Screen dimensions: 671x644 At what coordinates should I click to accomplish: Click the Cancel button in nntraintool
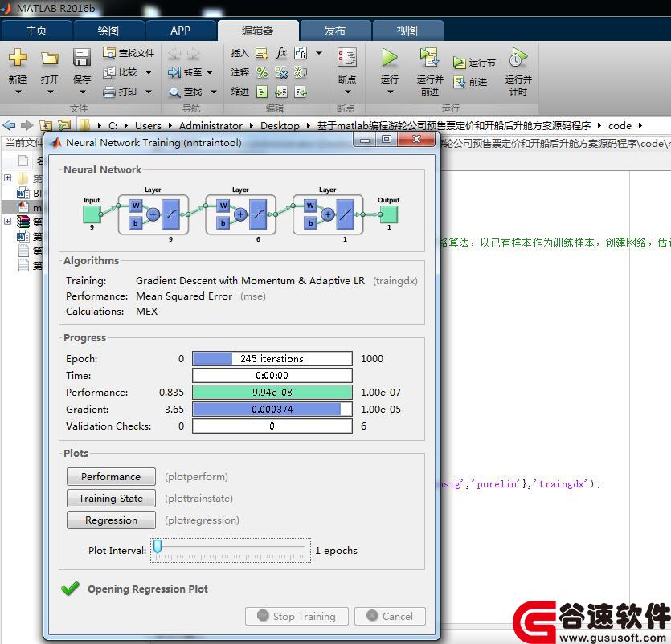click(x=391, y=616)
